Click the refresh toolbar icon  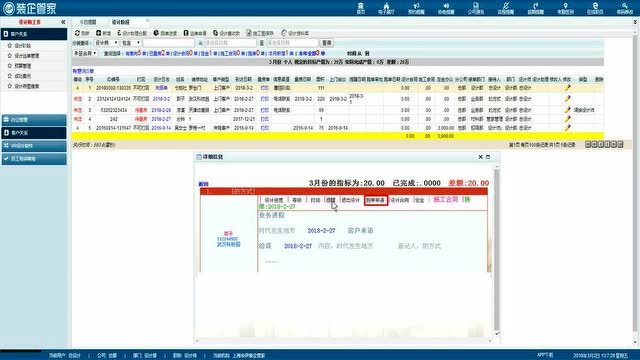click(x=82, y=33)
